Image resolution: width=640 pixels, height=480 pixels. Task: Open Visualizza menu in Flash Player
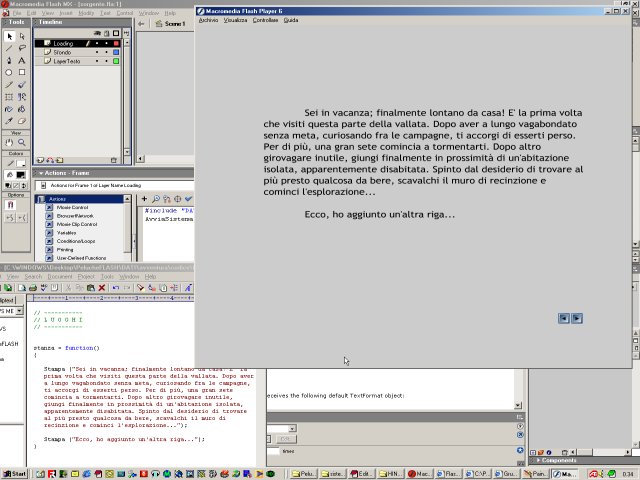pyautogui.click(x=235, y=20)
